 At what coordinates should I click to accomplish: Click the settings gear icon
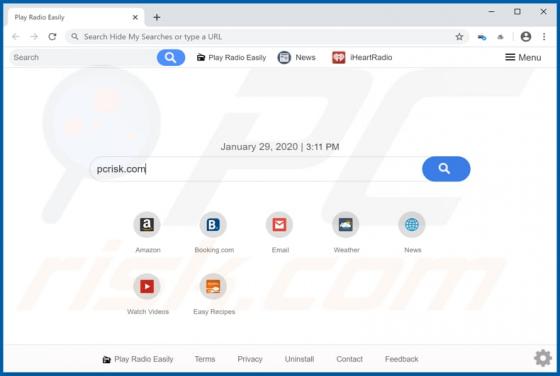point(543,358)
